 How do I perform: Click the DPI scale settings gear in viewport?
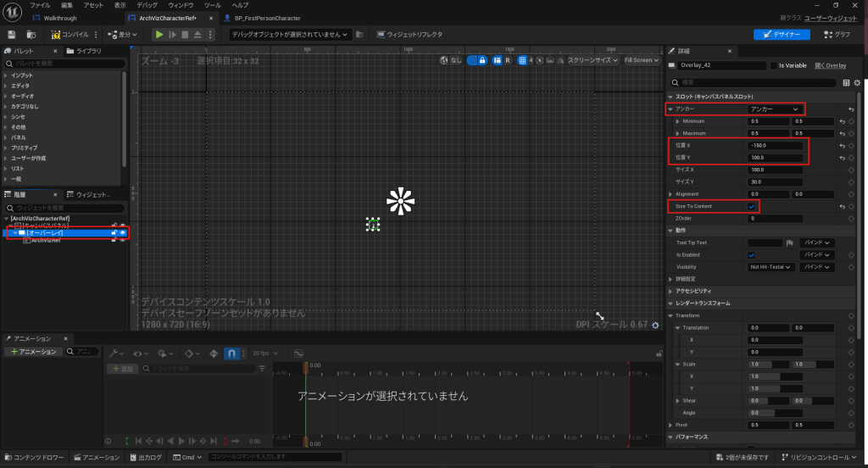coord(655,326)
